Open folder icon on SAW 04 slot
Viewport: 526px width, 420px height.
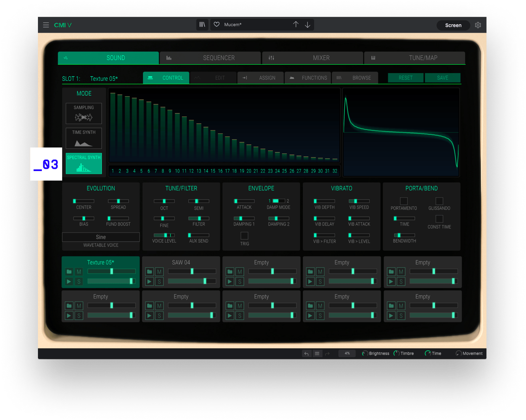150,272
